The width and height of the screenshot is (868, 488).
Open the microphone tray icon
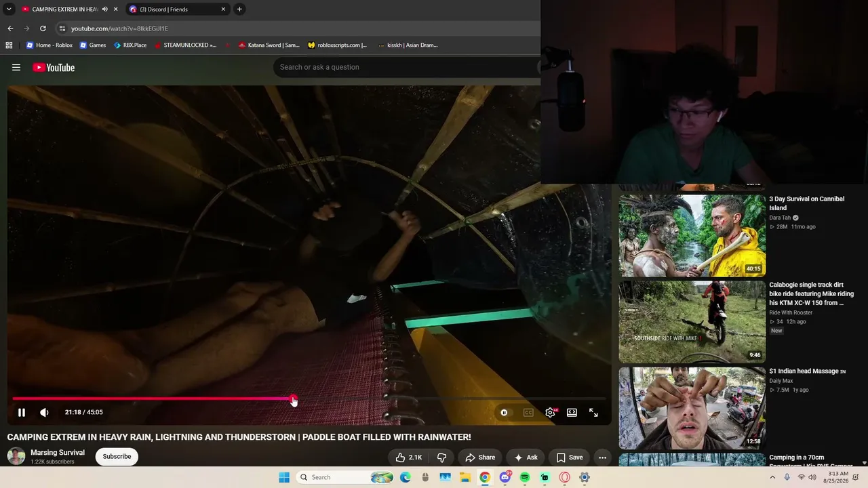[787, 477]
